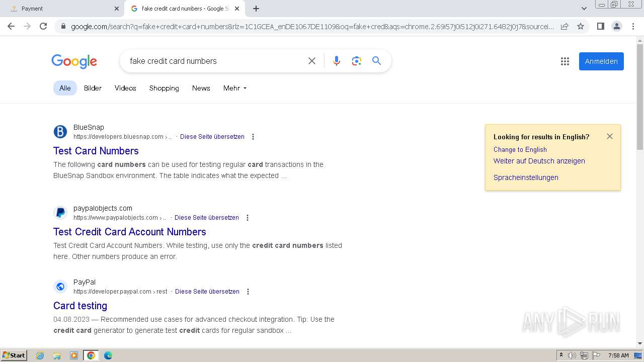Click the BlueSnap site favicon
The image size is (644, 362).
point(60,132)
